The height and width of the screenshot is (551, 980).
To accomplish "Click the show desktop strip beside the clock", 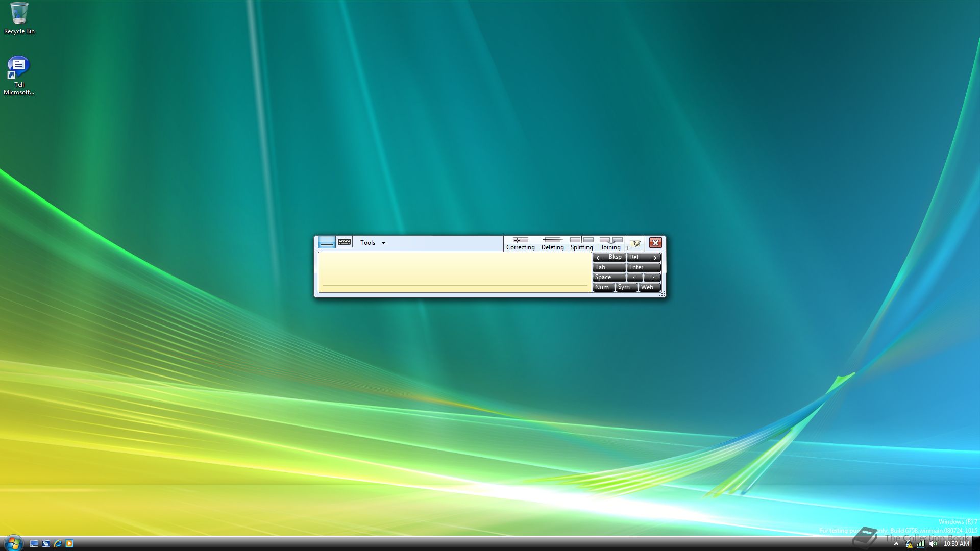I will (x=976, y=544).
